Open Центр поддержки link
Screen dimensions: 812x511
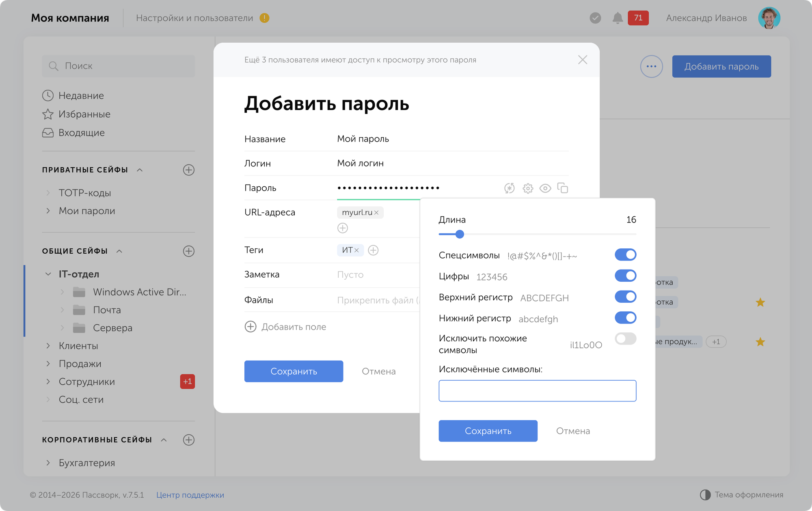190,495
